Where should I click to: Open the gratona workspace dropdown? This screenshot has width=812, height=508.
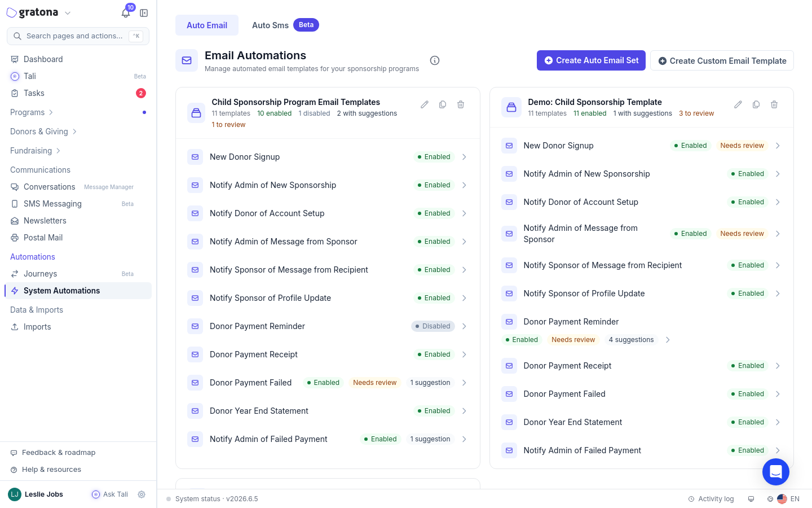68,13
